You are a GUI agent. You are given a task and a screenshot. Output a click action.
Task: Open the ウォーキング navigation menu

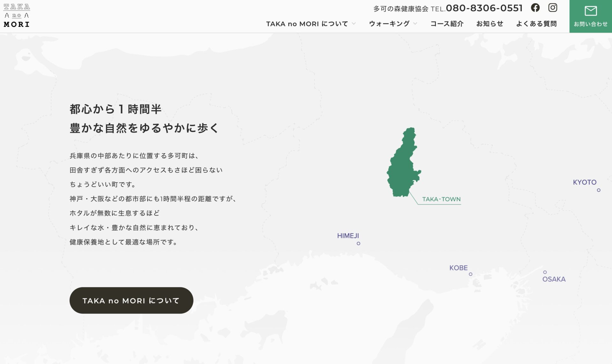tap(389, 24)
